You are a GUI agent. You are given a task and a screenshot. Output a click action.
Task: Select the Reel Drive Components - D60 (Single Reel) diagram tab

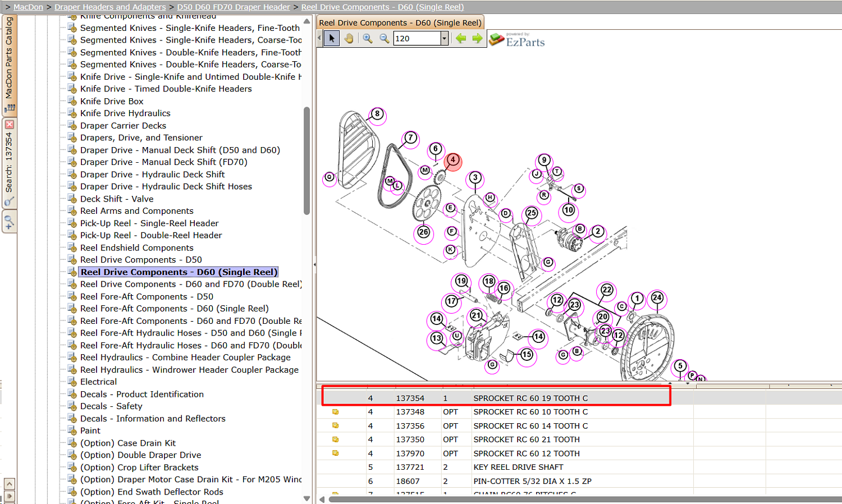[x=400, y=22]
